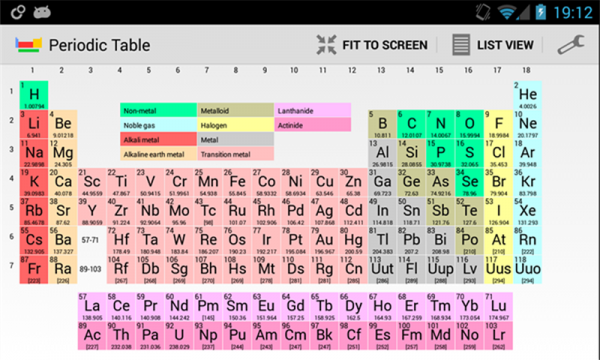Tap the battery charging icon

coord(540,12)
